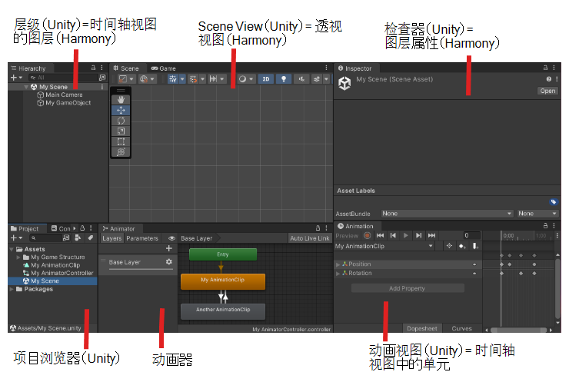569x392 pixels.
Task: Expand the Packages folder
Action: click(12, 289)
